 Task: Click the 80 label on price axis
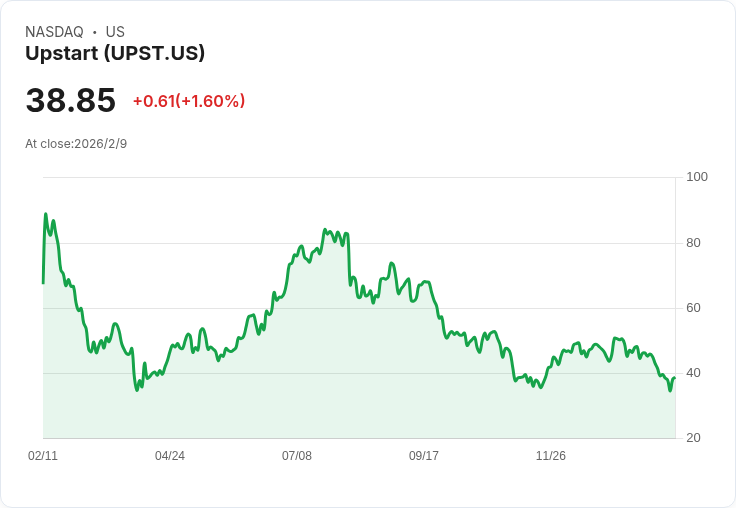[694, 242]
